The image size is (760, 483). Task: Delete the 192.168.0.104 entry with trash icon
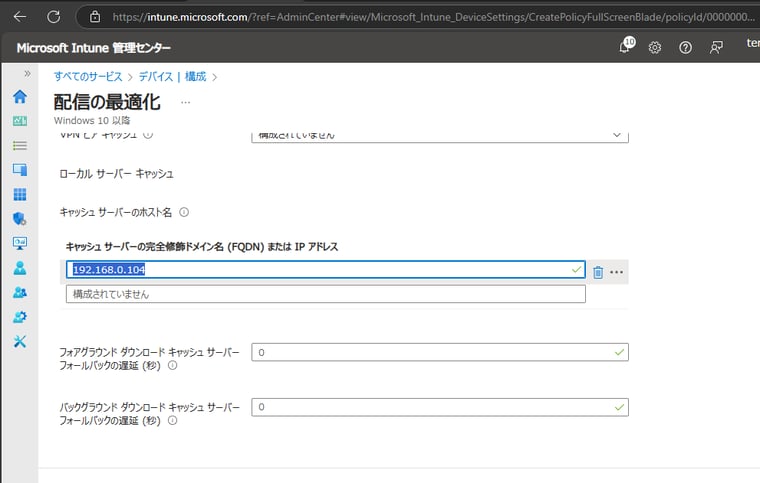click(x=598, y=272)
